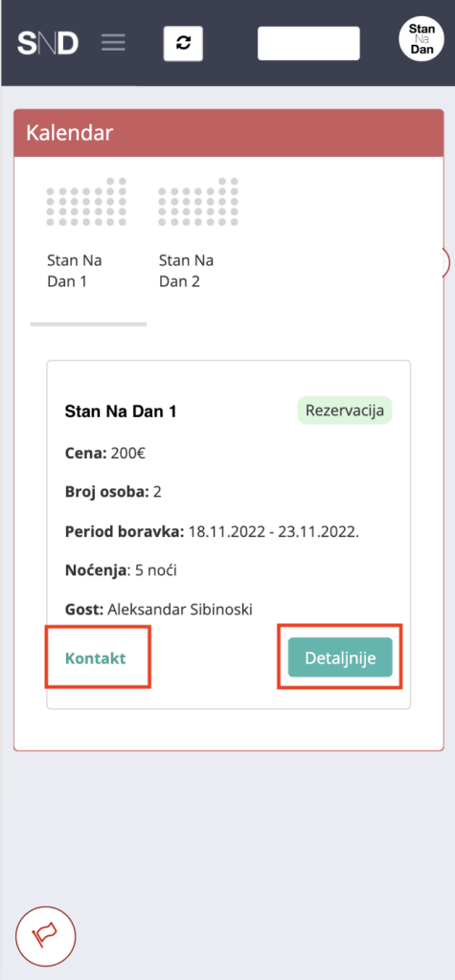The image size is (455, 980).
Task: Click the red flag report icon
Action: tap(45, 935)
